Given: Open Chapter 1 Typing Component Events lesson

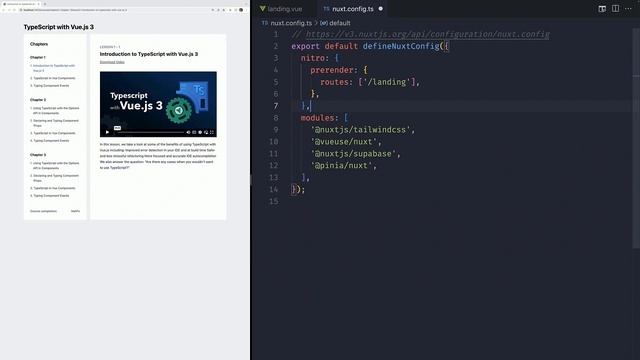Looking at the screenshot, I should [x=50, y=86].
